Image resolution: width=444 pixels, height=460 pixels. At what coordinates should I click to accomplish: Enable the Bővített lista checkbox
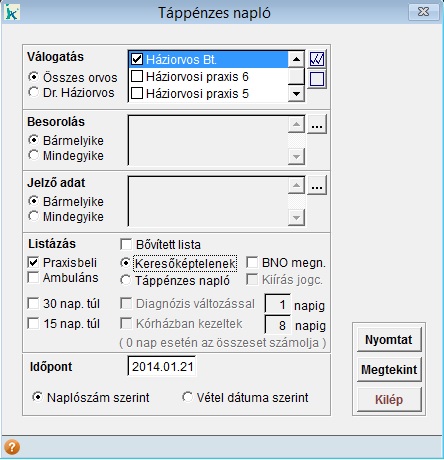coord(126,244)
